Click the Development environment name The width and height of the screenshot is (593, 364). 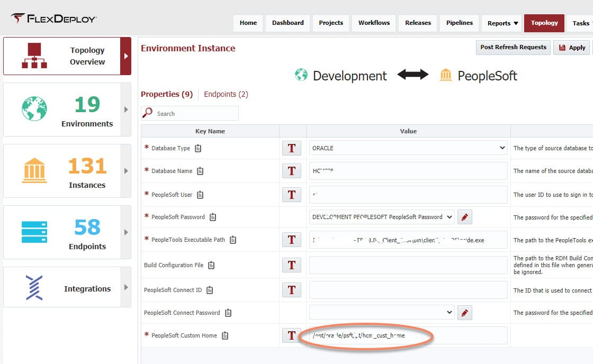tap(350, 76)
